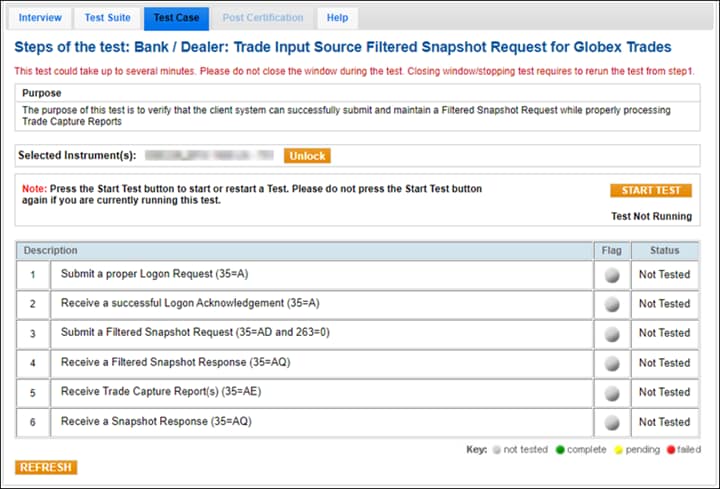
Task: Unlock the selected instrument
Action: pyautogui.click(x=307, y=156)
